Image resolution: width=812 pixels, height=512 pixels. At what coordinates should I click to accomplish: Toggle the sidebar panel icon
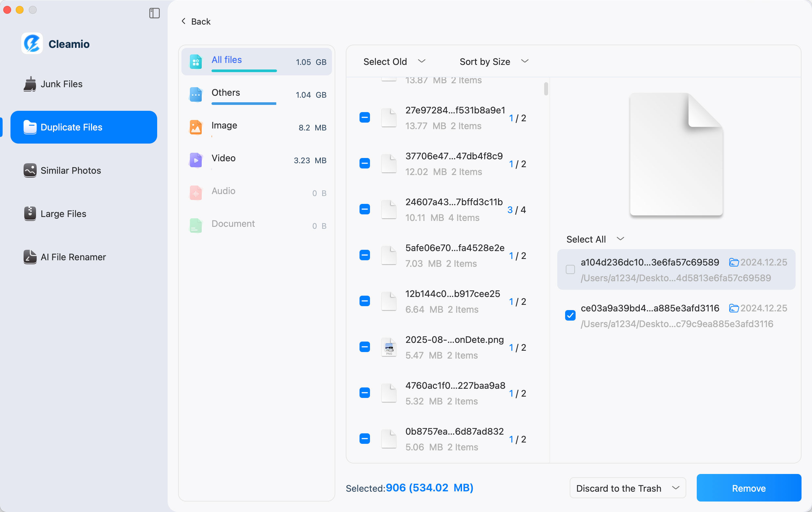tap(154, 13)
